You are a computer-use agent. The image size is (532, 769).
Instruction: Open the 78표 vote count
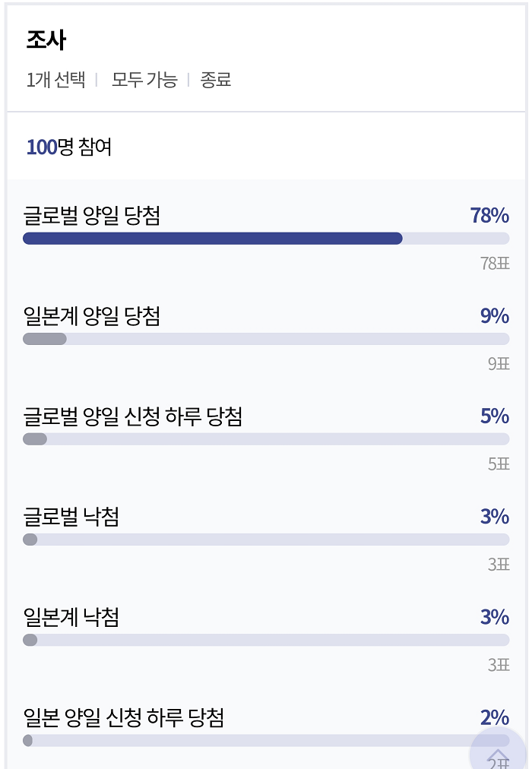tap(495, 264)
